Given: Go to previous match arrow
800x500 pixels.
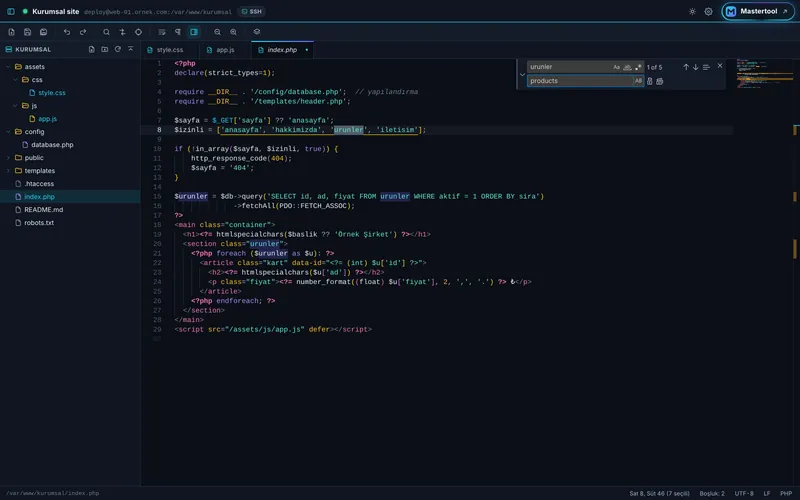Looking at the screenshot, I should (686, 67).
